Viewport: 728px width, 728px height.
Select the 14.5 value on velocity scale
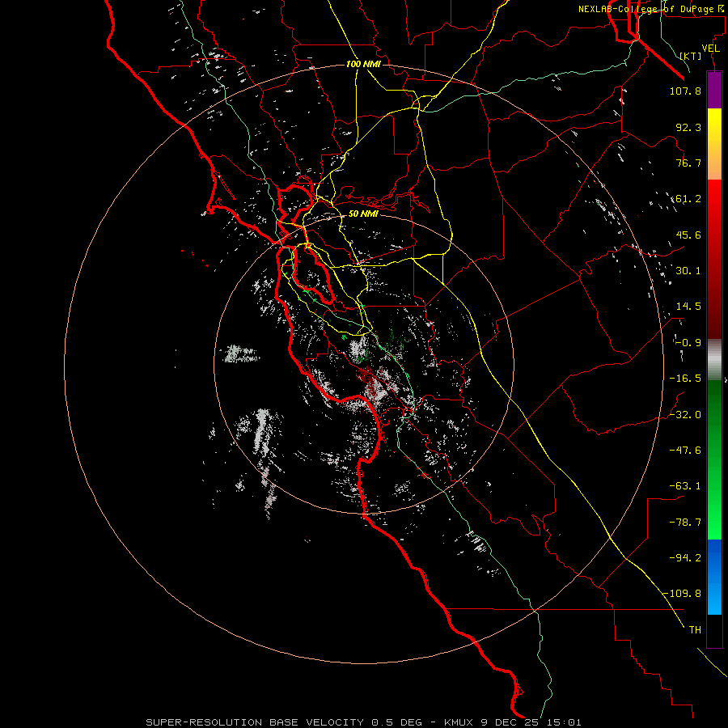point(688,307)
